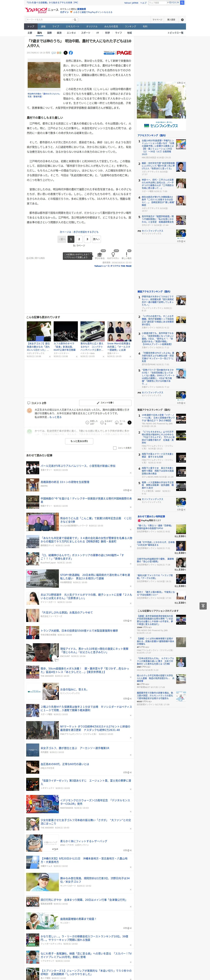Viewport: 210px width, 980px height.
Task: Open settings via the gear icon
Action: (182, 20)
